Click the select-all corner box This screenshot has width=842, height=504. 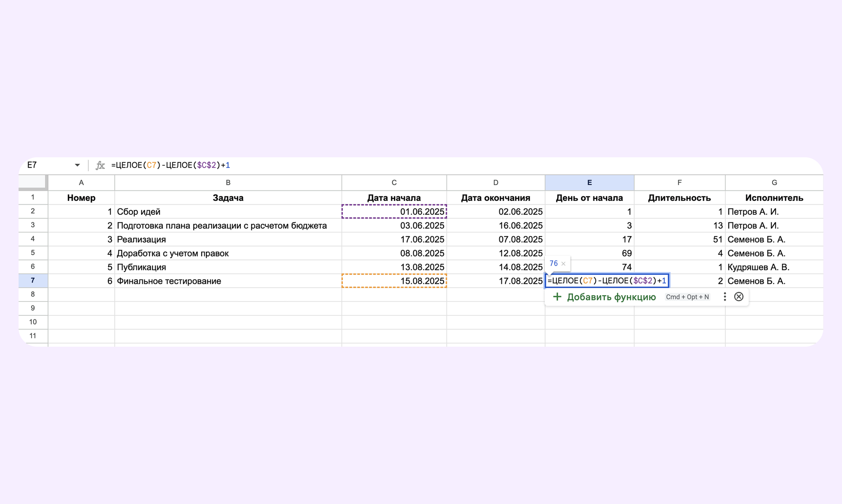pos(33,182)
